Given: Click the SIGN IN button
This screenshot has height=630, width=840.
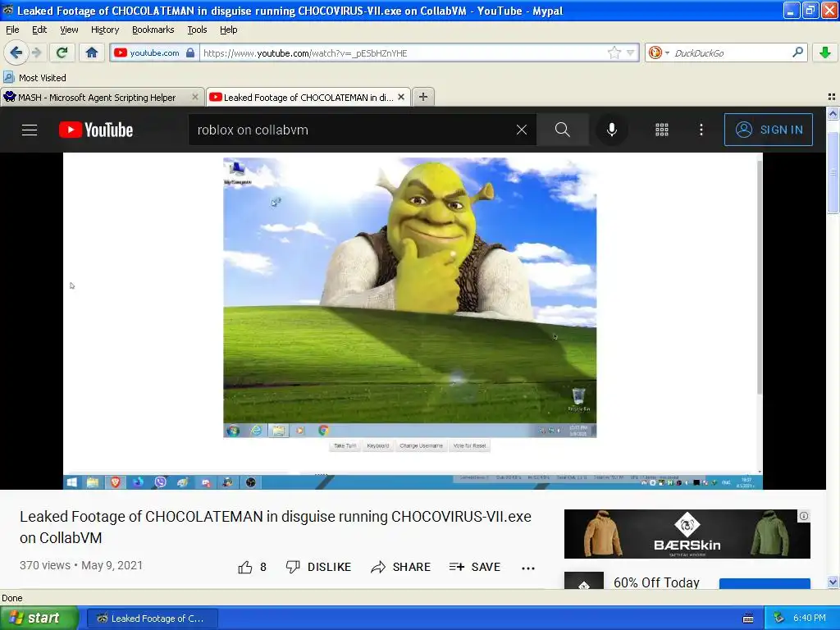Looking at the screenshot, I should pyautogui.click(x=768, y=130).
